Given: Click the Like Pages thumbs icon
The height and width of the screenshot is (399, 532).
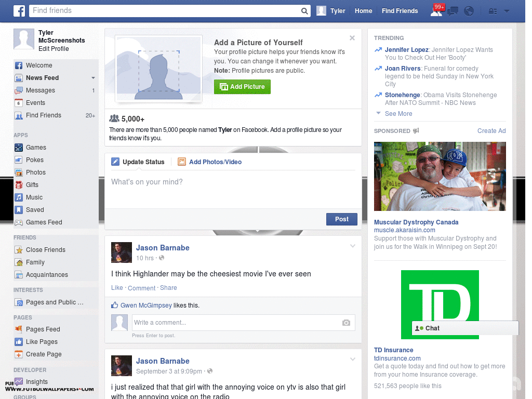Looking at the screenshot, I should click(x=19, y=342).
